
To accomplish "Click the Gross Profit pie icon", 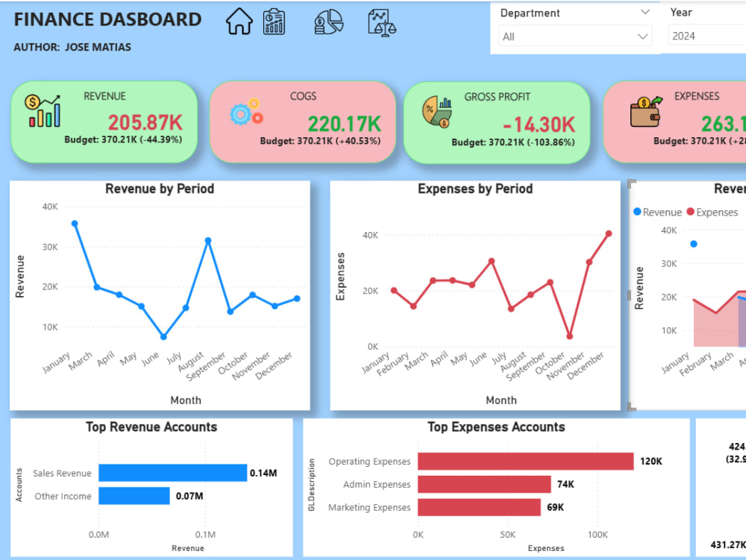I will [436, 112].
